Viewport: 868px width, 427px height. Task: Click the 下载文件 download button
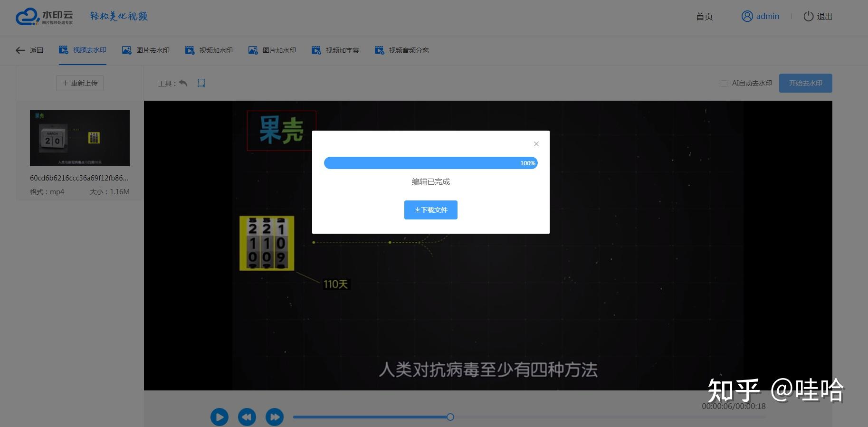click(431, 210)
